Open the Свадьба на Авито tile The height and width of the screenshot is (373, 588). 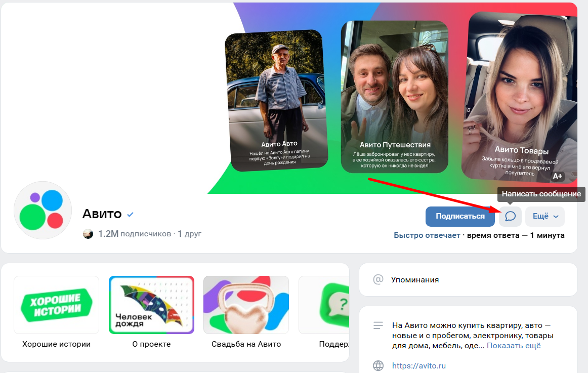246,305
